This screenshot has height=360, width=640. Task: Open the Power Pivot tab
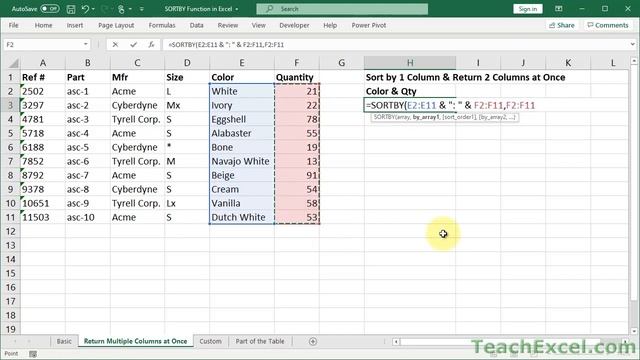[369, 25]
